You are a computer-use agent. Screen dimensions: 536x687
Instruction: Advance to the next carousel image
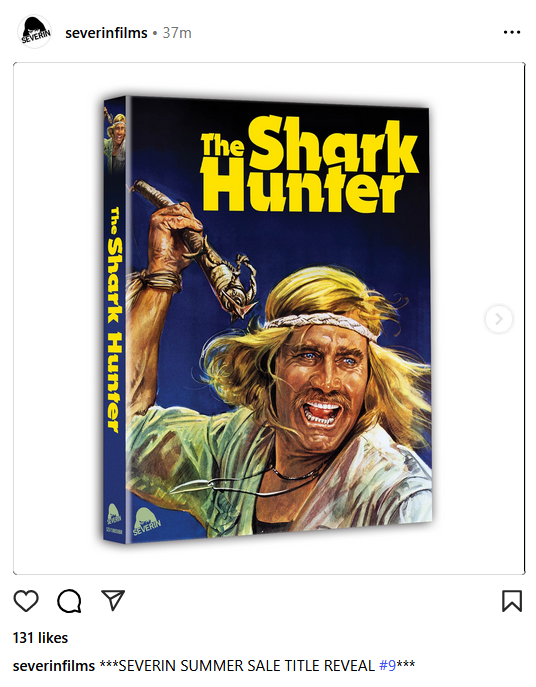point(499,319)
